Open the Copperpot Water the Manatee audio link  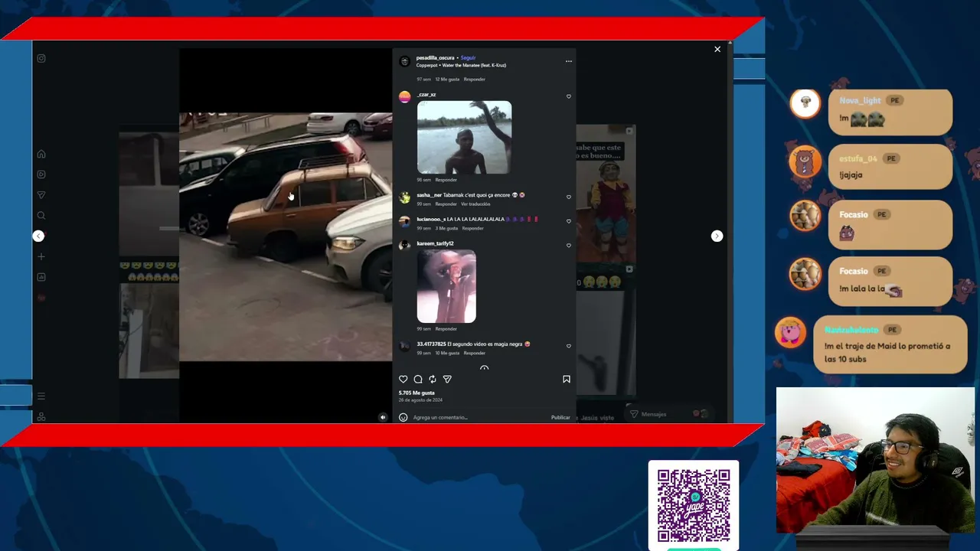461,65
